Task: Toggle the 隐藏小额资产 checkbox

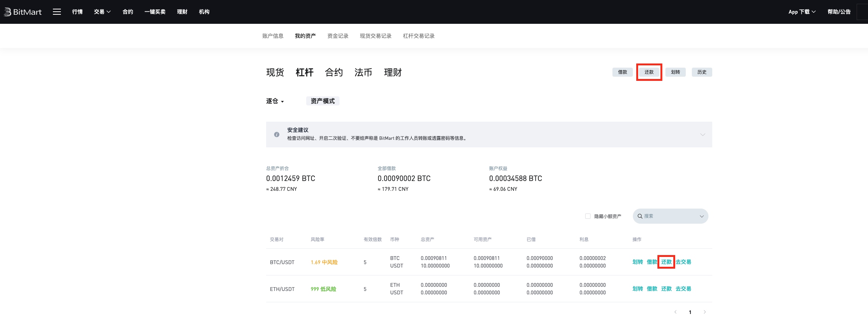Action: pyautogui.click(x=588, y=216)
